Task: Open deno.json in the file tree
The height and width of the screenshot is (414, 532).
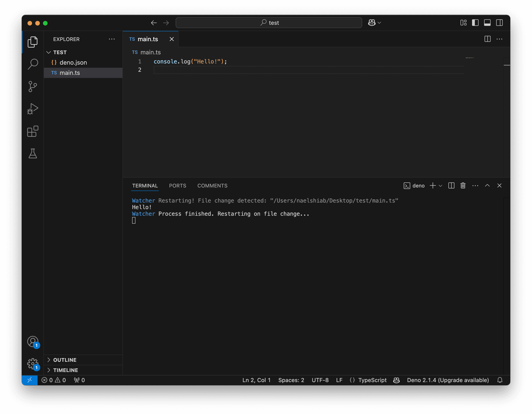Action: point(83,62)
